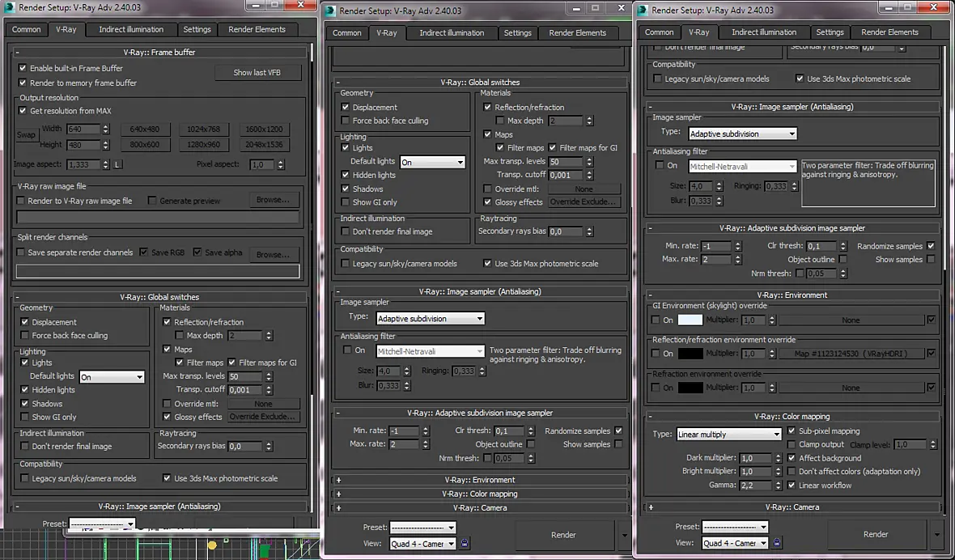The image size is (955, 560).
Task: Open Map #1123124530 (VRayHDRI) map button
Action: (851, 354)
